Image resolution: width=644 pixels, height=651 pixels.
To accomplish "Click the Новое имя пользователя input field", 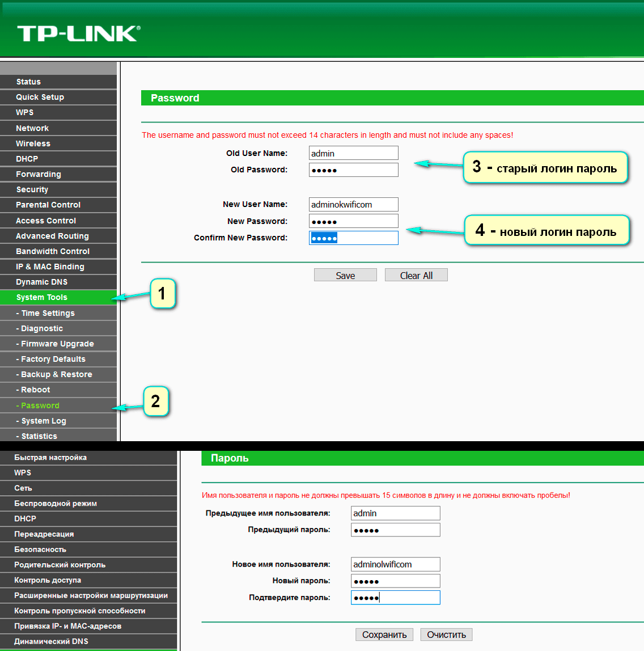I will click(x=395, y=564).
